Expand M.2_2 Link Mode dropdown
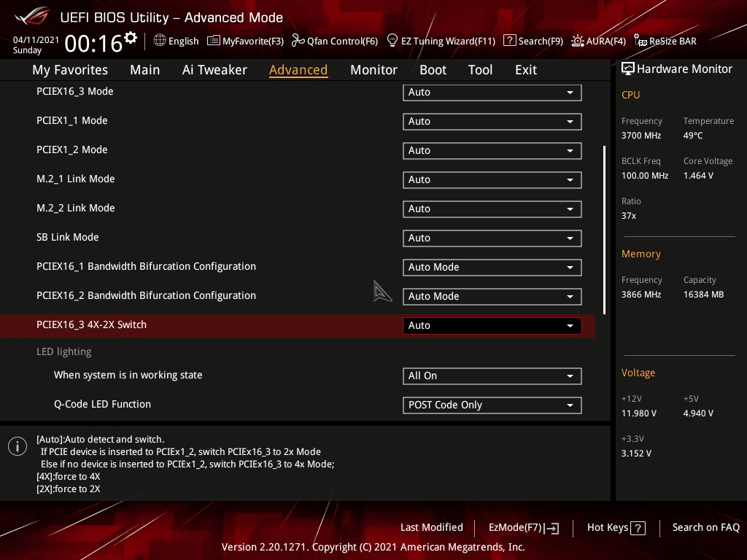Image resolution: width=747 pixels, height=560 pixels. 492,209
